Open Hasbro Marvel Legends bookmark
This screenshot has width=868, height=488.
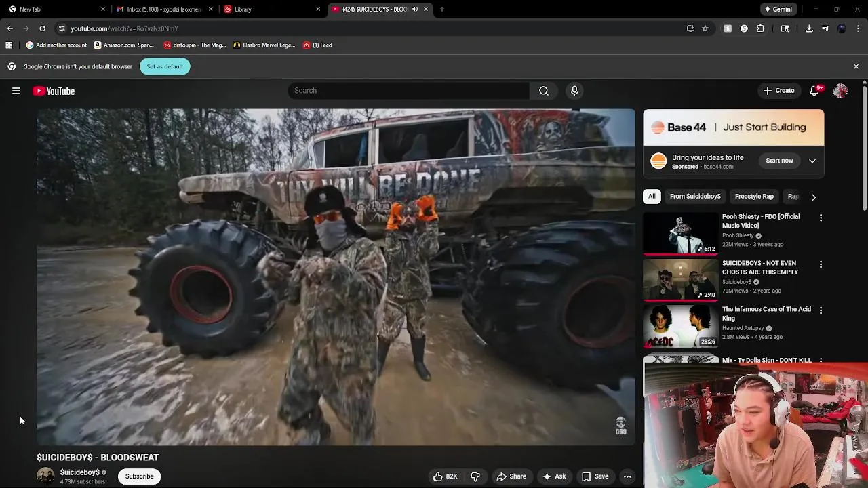tap(264, 45)
